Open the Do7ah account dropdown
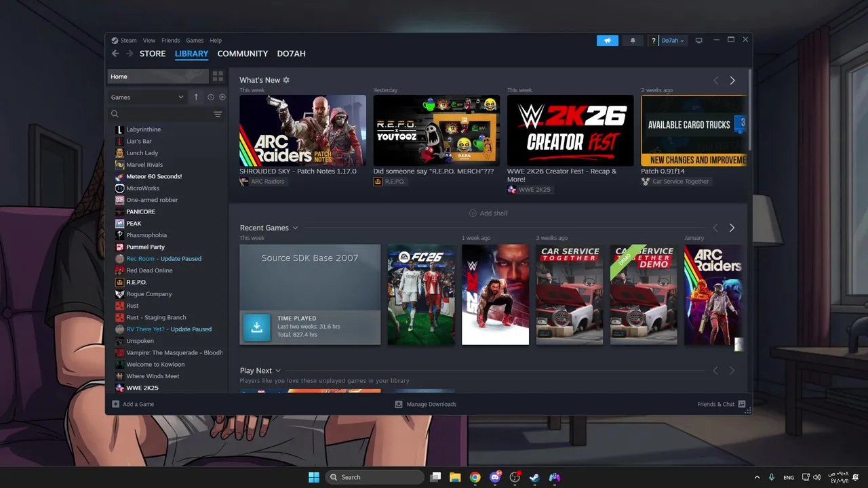The height and width of the screenshot is (488, 868). (x=673, y=41)
